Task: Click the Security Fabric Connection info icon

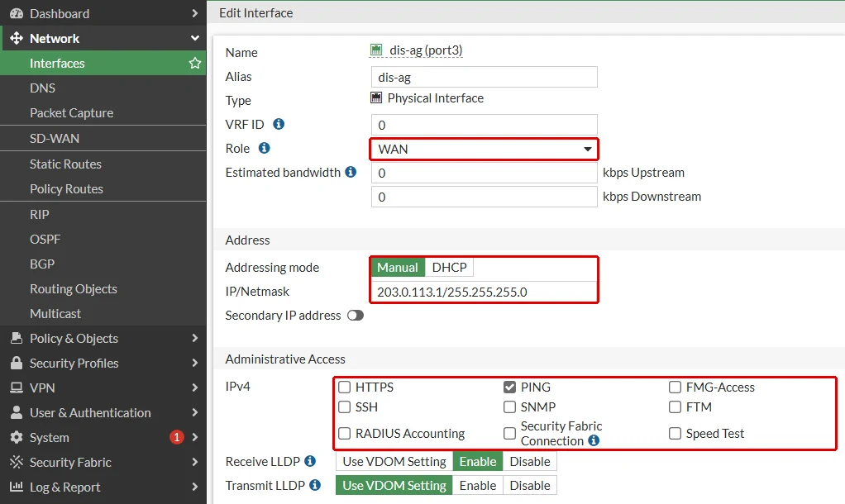Action: [594, 440]
